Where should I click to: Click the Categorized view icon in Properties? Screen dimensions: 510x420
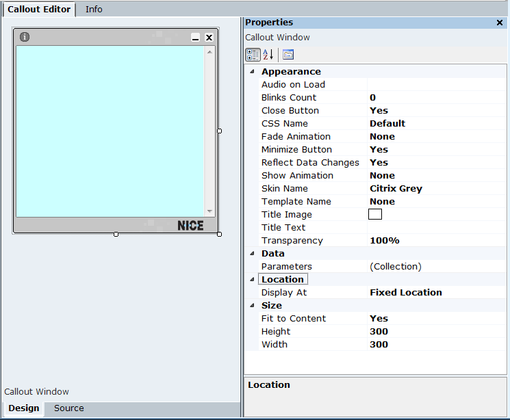[x=252, y=55]
